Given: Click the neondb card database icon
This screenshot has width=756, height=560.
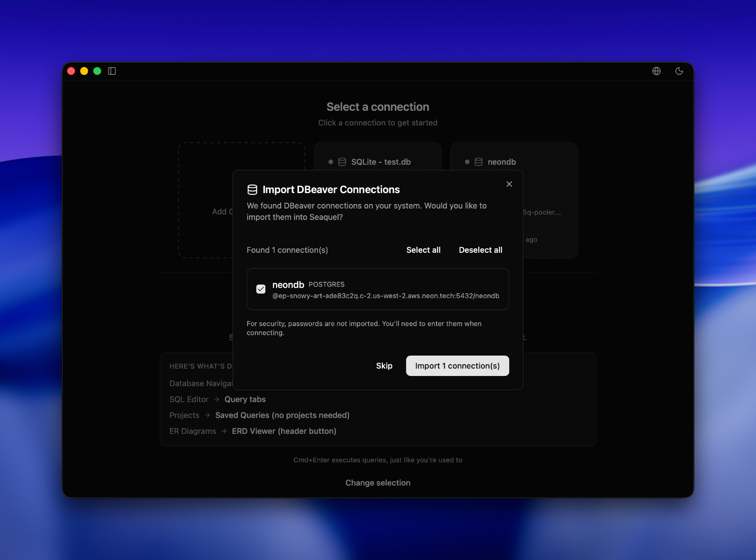Looking at the screenshot, I should [x=479, y=162].
